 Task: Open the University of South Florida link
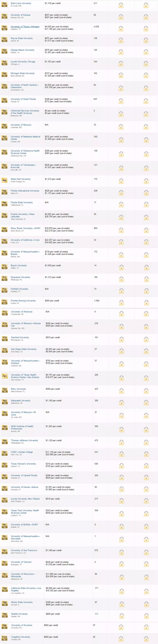[x=23, y=99]
